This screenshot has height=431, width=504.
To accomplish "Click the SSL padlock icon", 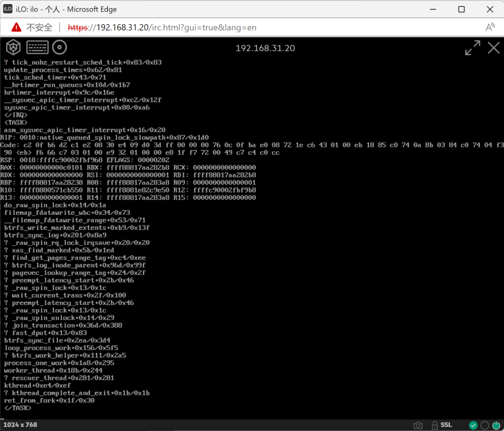I will pyautogui.click(x=435, y=425).
